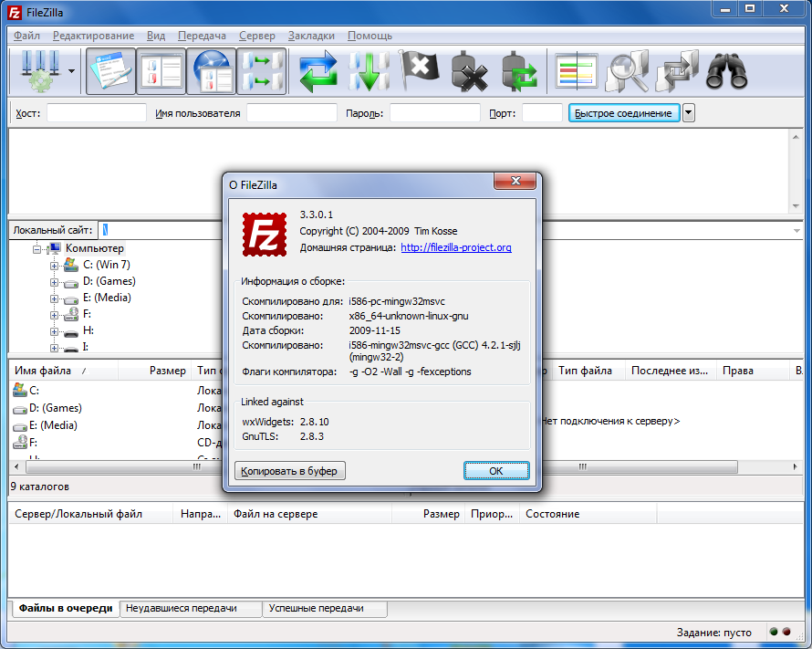Click OK in the About dialog
Viewport: 812px width, 649px height.
(x=496, y=471)
